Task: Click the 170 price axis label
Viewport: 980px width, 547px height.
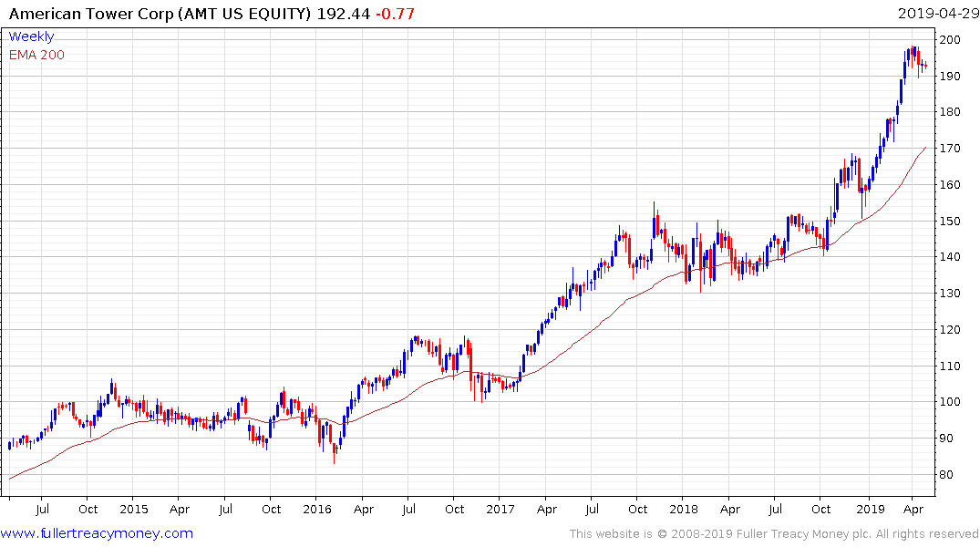Action: coord(950,149)
